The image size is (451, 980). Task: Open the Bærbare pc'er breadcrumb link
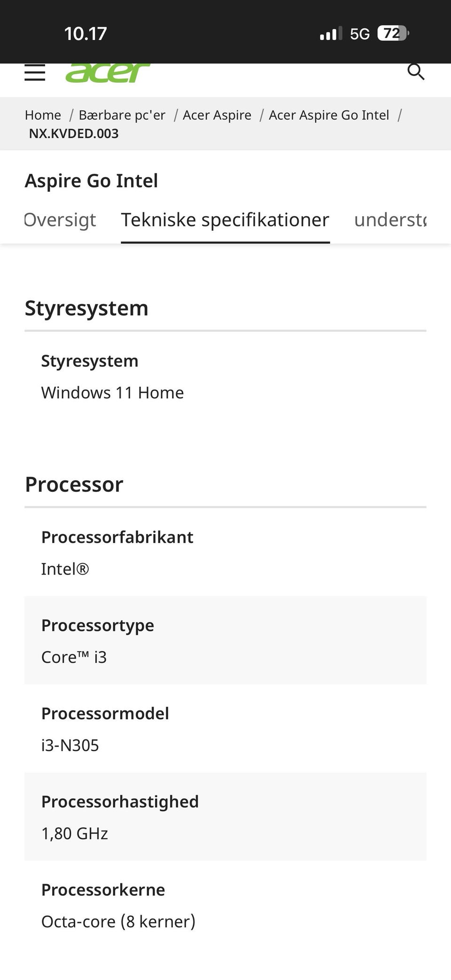(x=122, y=115)
